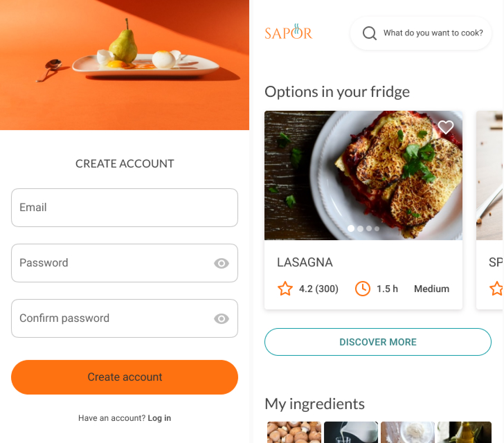
Task: Toggle visibility on the password eye icon
Action: (x=222, y=263)
